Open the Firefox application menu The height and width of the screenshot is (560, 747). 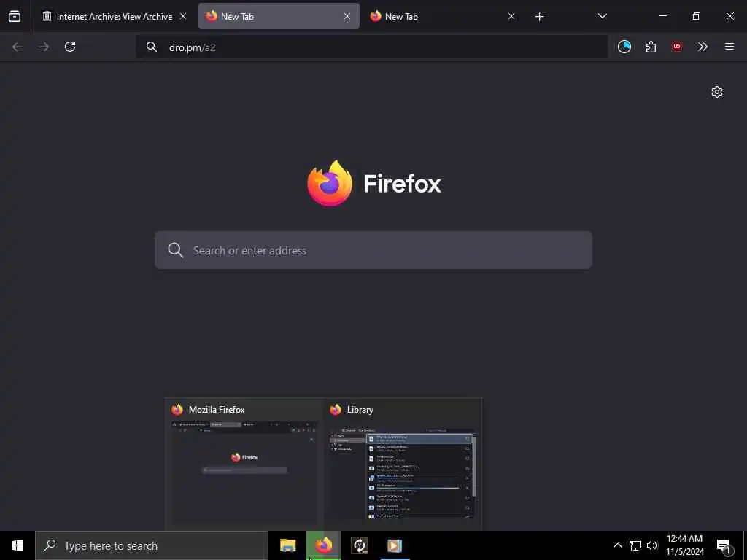(x=729, y=47)
